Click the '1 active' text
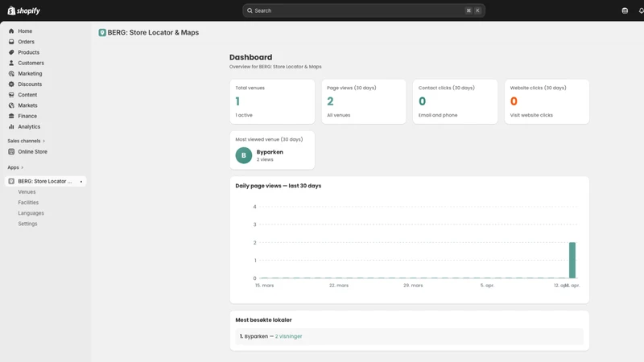 pos(244,115)
